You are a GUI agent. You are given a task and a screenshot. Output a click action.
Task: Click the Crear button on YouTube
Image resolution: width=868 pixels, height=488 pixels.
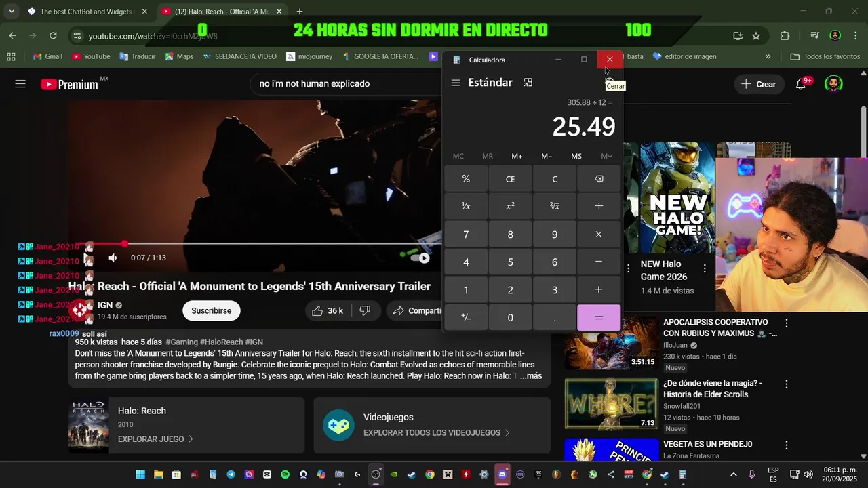(758, 84)
